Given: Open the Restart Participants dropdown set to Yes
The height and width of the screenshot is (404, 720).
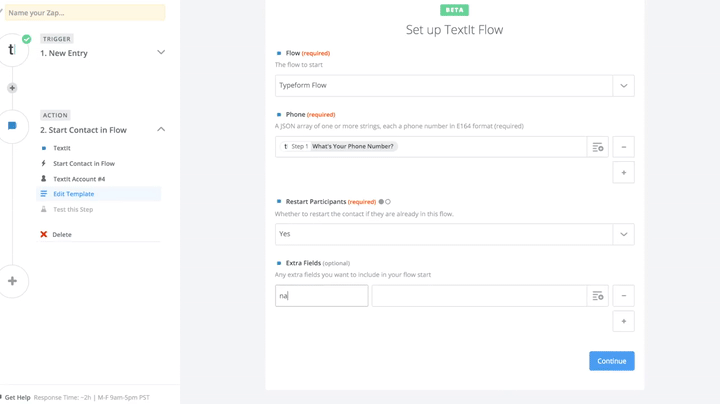Looking at the screenshot, I should (623, 234).
